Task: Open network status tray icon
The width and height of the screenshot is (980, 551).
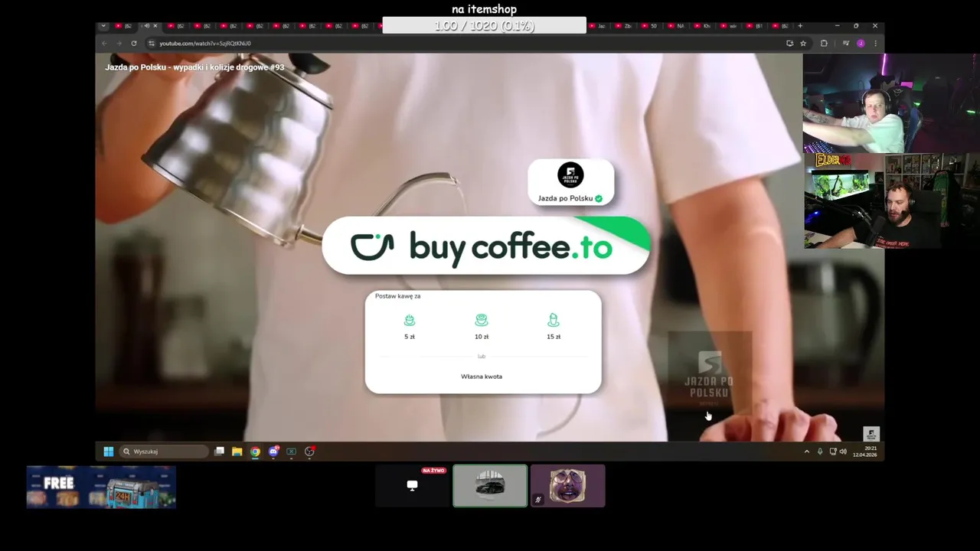Action: click(833, 452)
